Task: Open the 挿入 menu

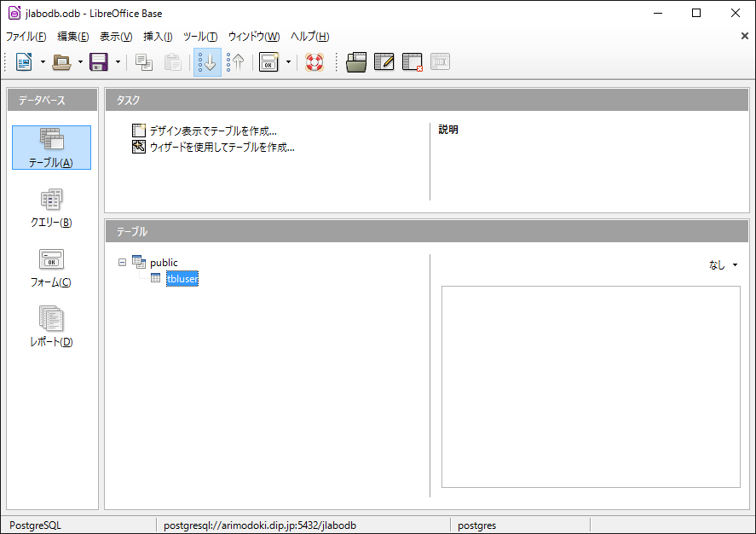Action: [x=158, y=37]
